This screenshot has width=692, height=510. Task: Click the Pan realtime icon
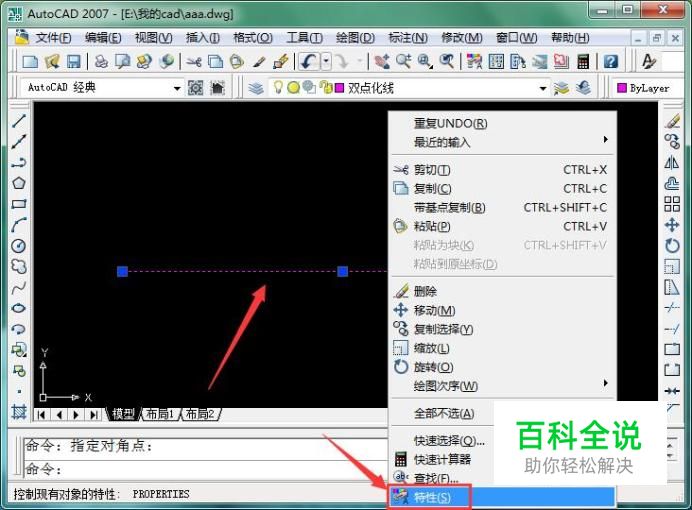pyautogui.click(x=382, y=61)
